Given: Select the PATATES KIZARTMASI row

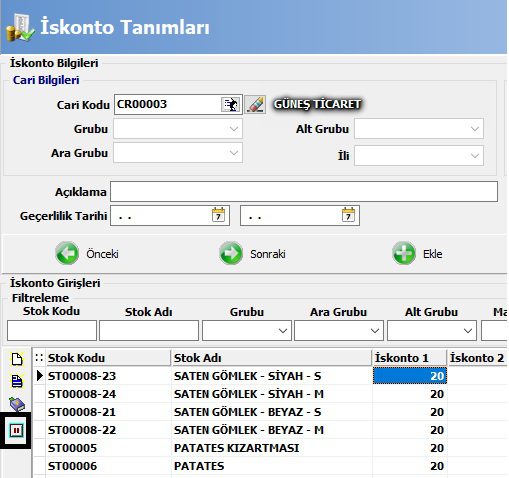Looking at the screenshot, I should 270,448.
